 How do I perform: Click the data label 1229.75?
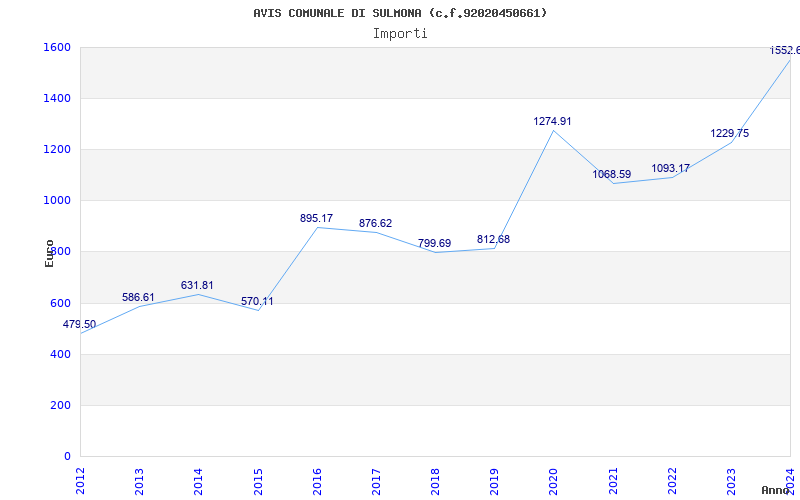click(730, 133)
